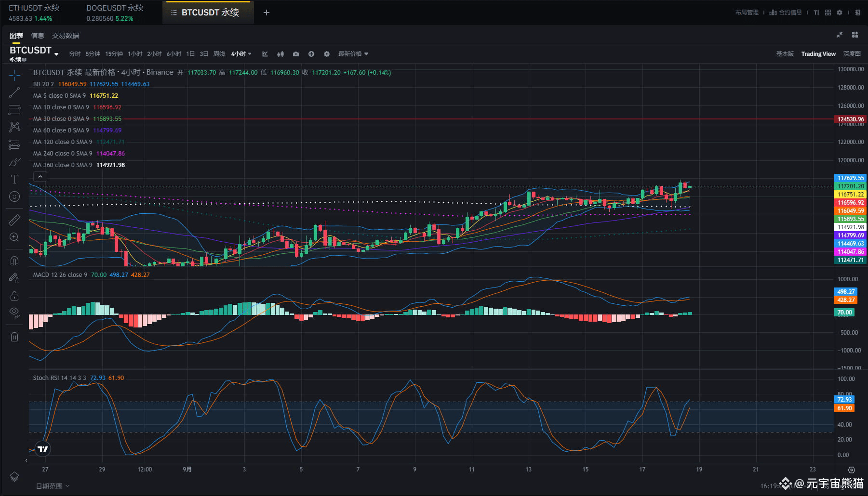The height and width of the screenshot is (496, 868).
Task: Open chart settings gear in toolbar
Action: click(x=327, y=54)
